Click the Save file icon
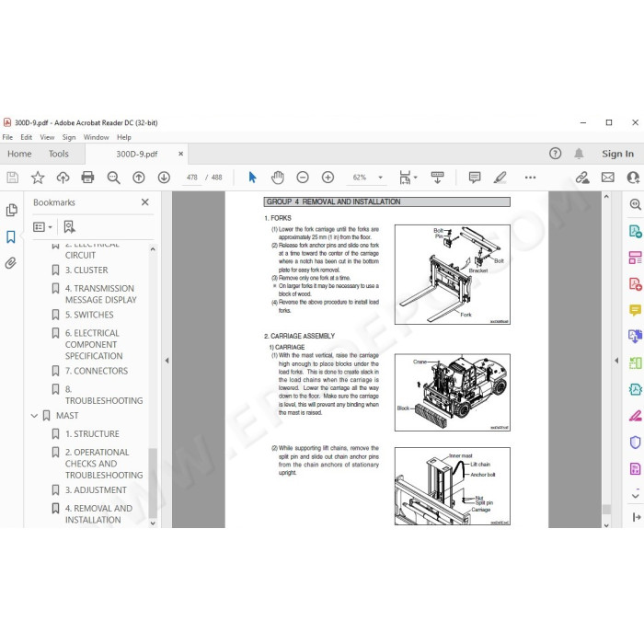The height and width of the screenshot is (644, 644). click(12, 178)
